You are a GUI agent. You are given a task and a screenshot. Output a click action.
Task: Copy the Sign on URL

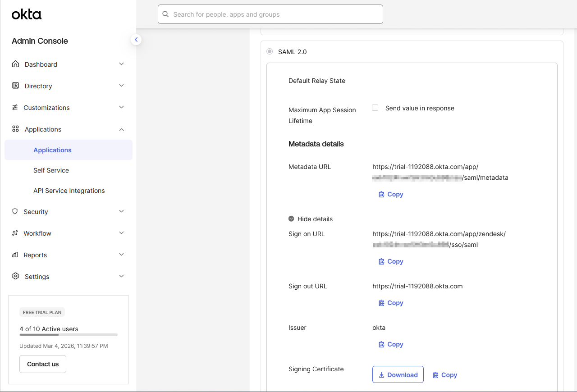(391, 261)
